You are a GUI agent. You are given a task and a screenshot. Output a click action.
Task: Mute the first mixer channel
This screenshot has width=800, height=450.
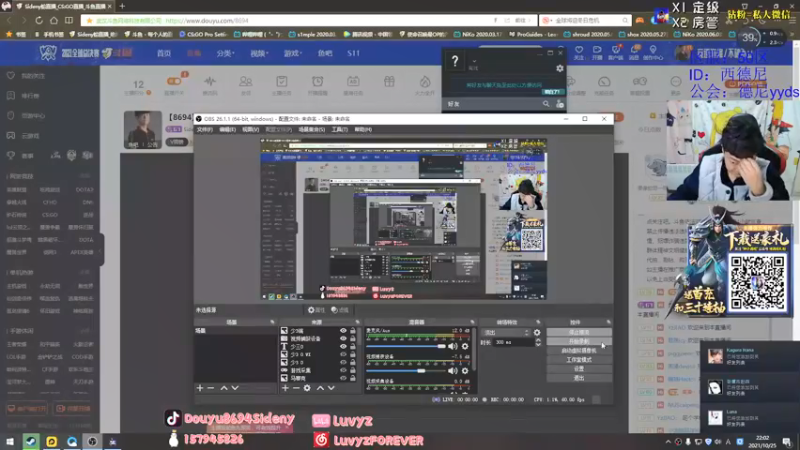coord(453,346)
